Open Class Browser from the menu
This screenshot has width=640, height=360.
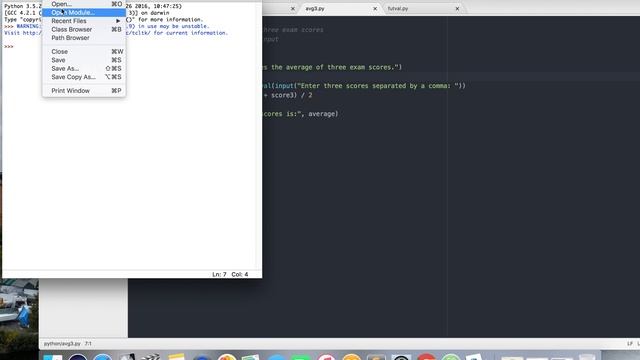point(84,29)
